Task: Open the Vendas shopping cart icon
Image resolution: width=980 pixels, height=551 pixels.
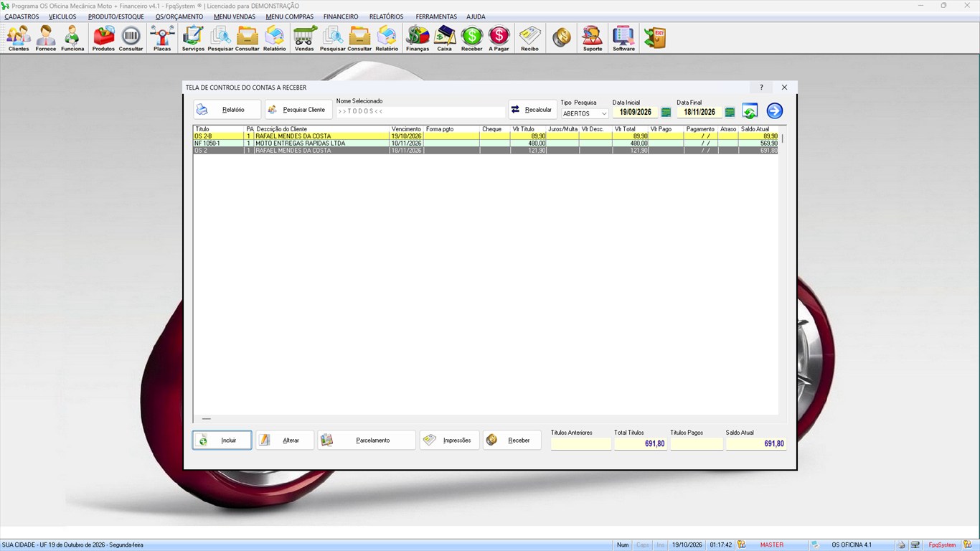Action: (x=304, y=38)
